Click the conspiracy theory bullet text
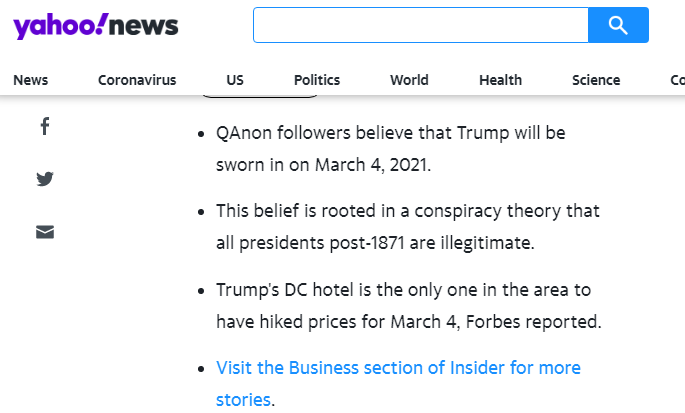Viewport: 685px width, 413px height. (x=407, y=212)
